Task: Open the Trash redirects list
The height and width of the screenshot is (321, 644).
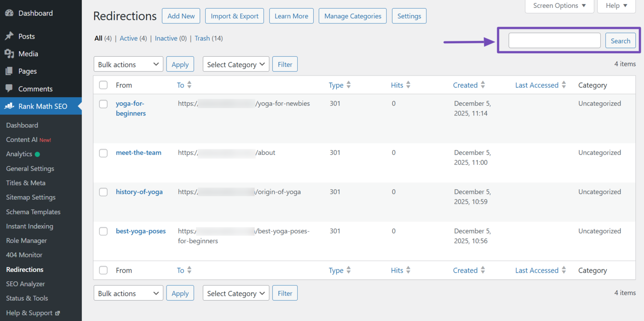Action: 202,38
